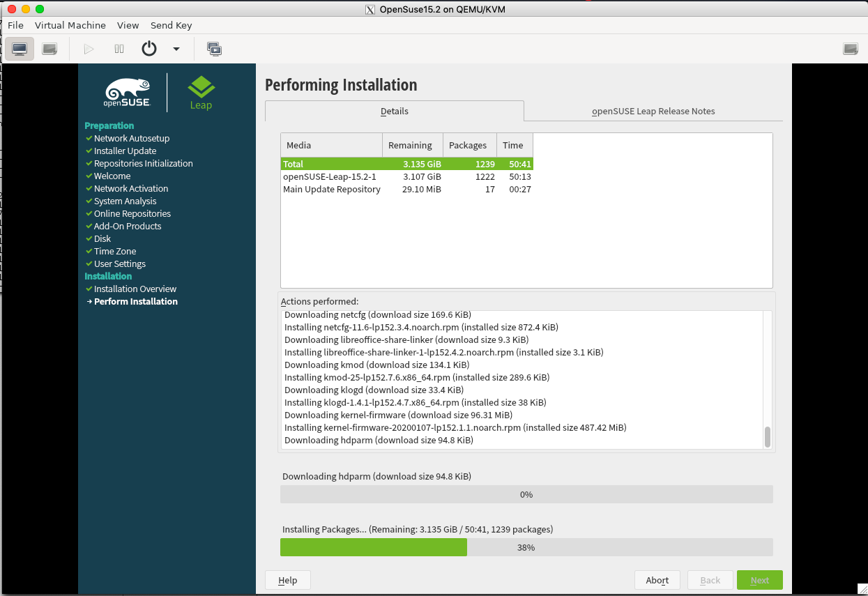Click the User Settings sidebar step
Viewport: 868px width, 596px height.
click(x=120, y=263)
